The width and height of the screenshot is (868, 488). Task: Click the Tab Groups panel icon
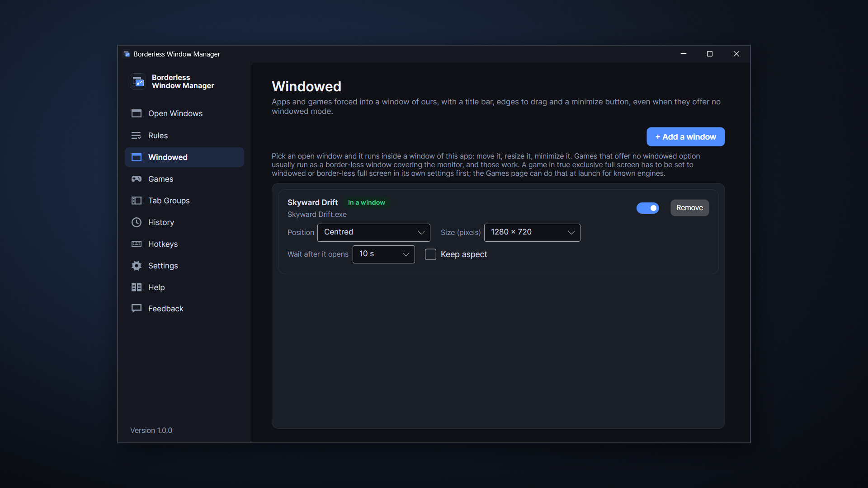[x=137, y=201]
